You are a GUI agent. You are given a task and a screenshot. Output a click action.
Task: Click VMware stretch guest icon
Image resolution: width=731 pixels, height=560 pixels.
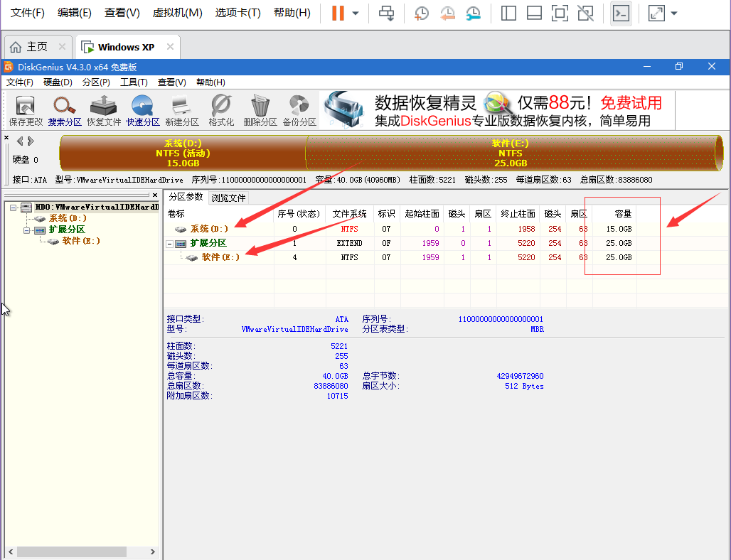[x=656, y=13]
